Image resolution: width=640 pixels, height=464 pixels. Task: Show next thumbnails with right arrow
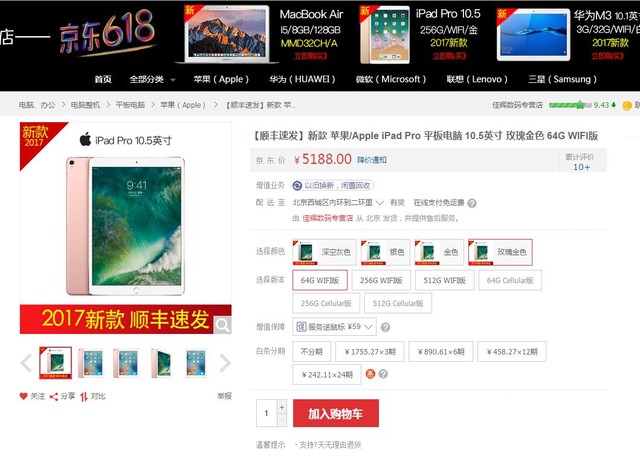tap(225, 363)
